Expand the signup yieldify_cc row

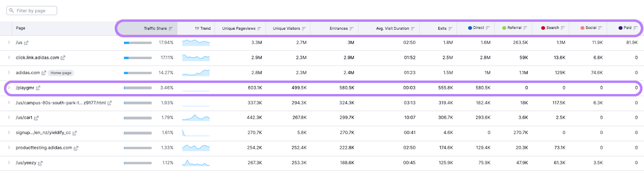(x=9, y=132)
